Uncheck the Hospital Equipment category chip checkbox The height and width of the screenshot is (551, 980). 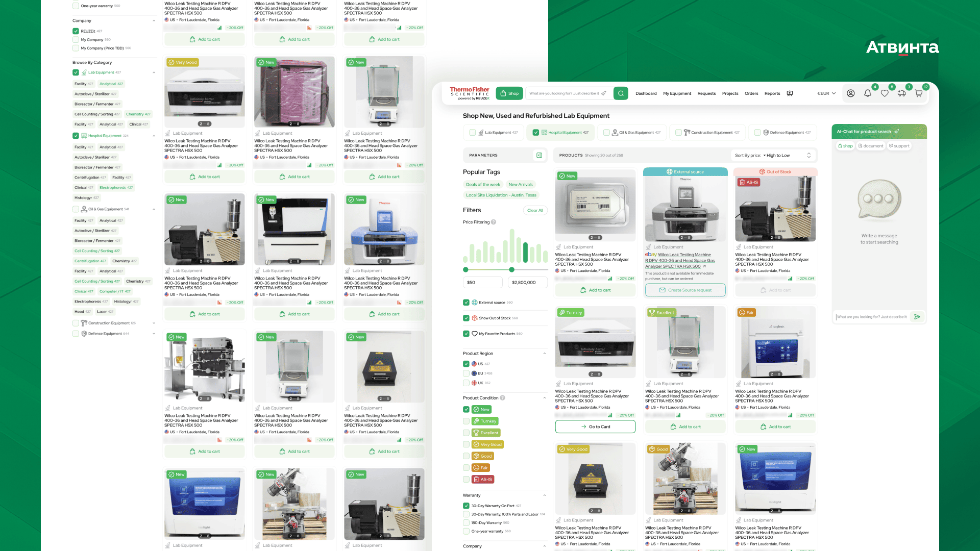point(535,133)
